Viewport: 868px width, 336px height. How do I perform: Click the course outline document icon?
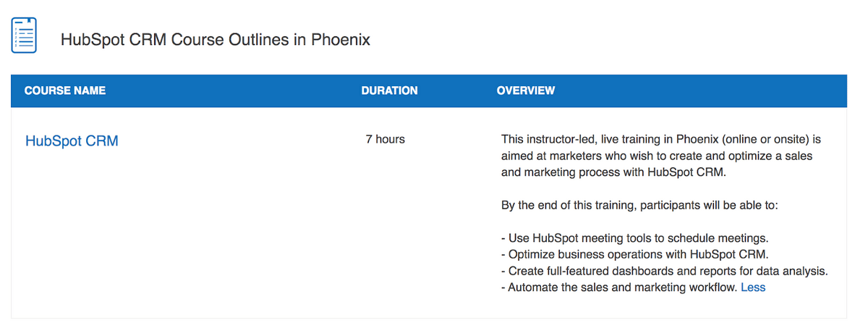pyautogui.click(x=24, y=35)
